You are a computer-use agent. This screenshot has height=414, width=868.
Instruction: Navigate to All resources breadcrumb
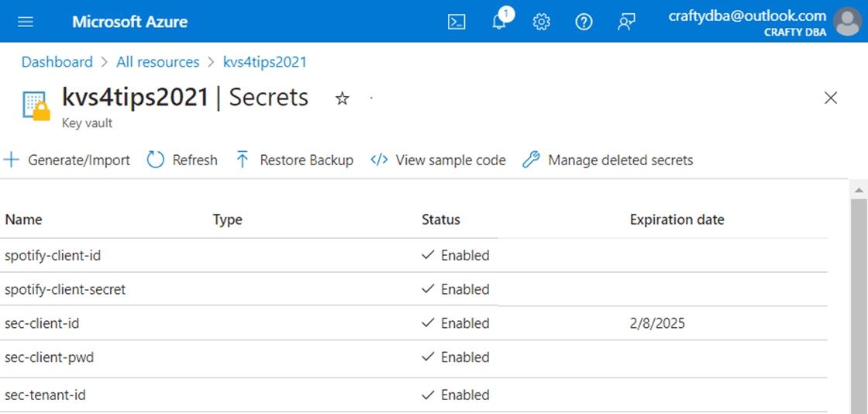tap(157, 62)
